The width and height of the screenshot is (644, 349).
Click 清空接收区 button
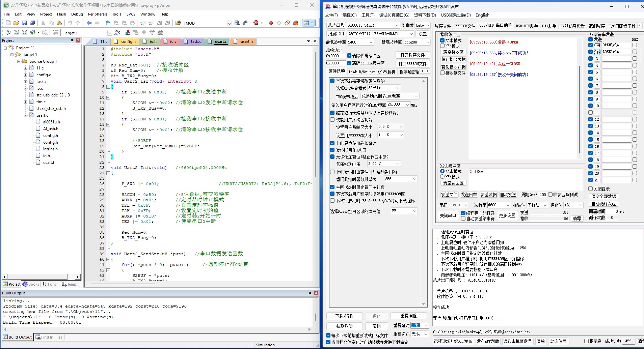point(453,52)
